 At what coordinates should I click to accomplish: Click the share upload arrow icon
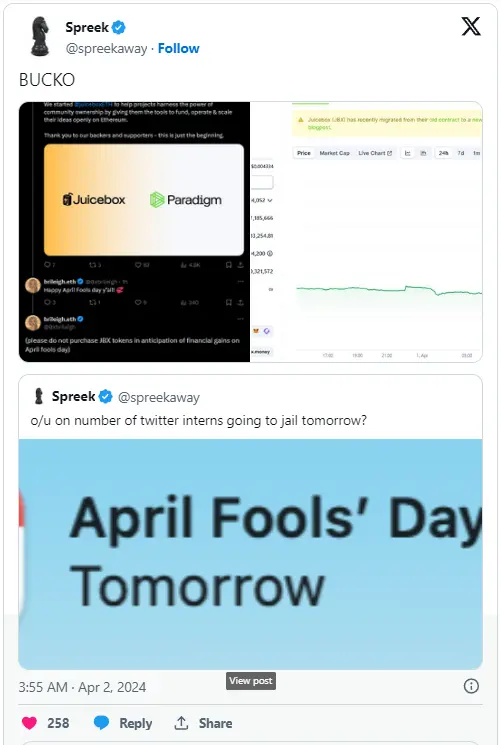(181, 723)
